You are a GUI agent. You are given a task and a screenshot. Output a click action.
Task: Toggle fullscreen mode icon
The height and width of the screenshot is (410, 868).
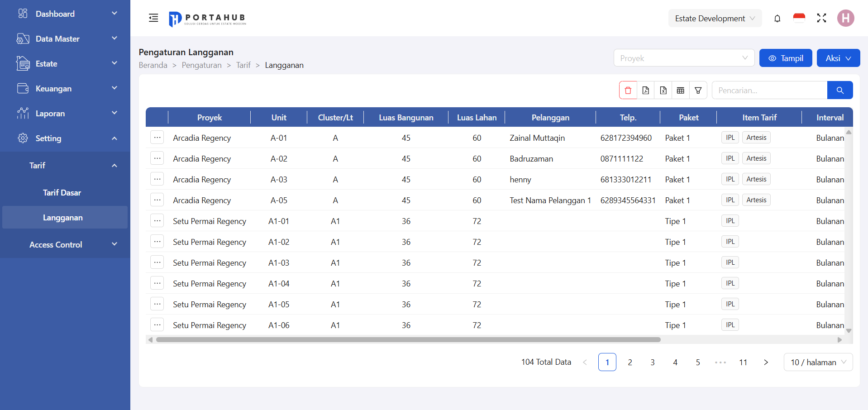point(821,18)
